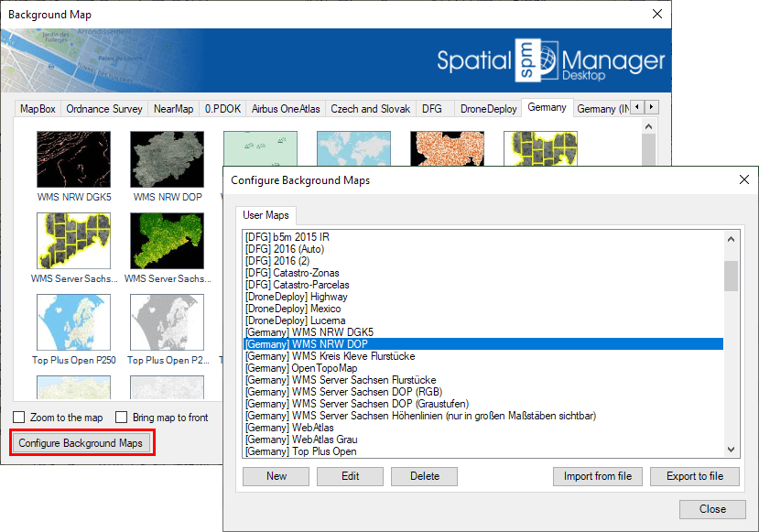Select the Ordnance Survey tab
Image resolution: width=759 pixels, height=532 pixels.
point(103,108)
